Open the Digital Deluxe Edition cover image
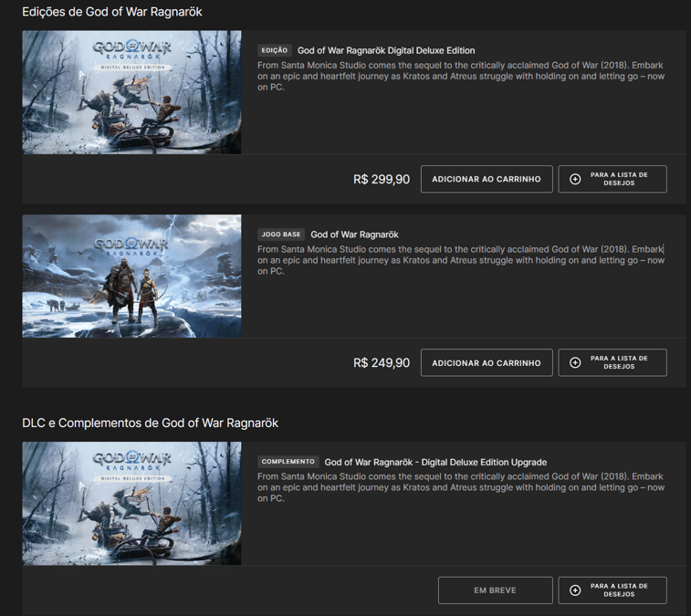The height and width of the screenshot is (616, 691). coord(131,92)
